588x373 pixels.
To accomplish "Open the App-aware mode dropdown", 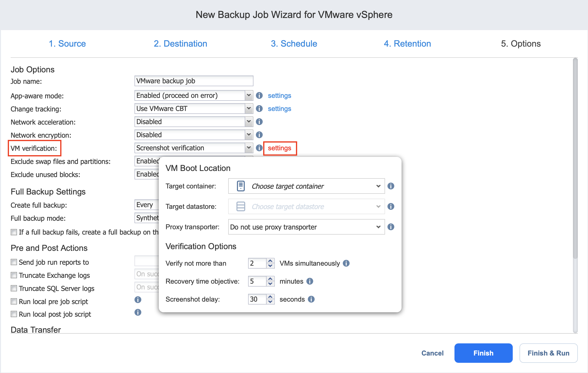I will click(194, 95).
